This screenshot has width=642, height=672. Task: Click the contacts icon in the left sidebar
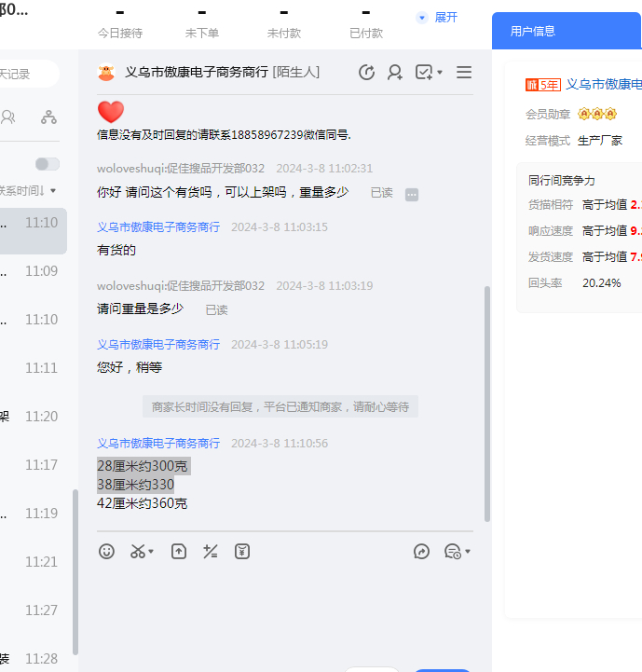tap(8, 117)
